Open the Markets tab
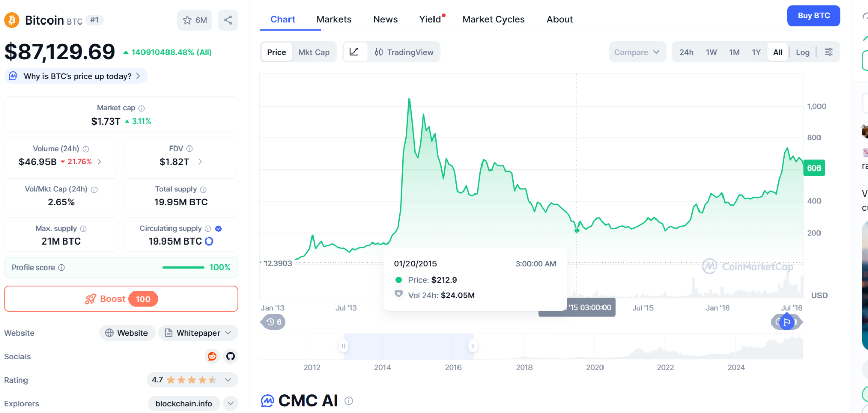The height and width of the screenshot is (413, 868). click(333, 19)
